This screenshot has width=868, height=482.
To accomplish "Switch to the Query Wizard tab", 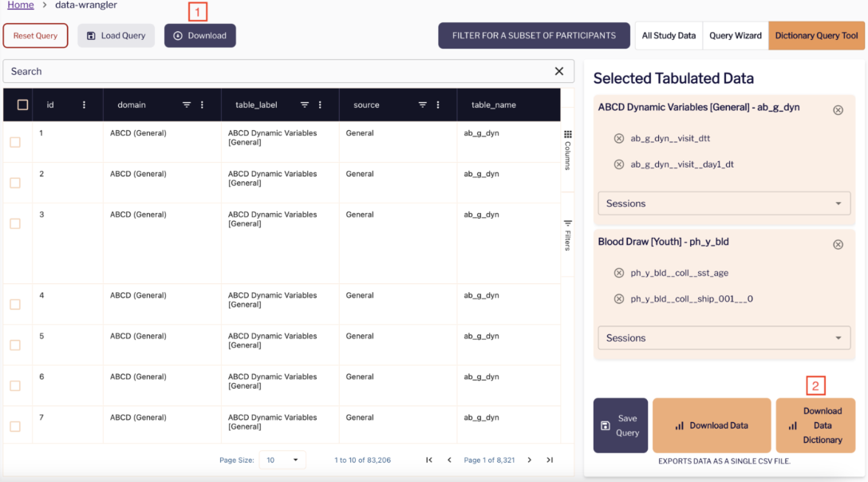I will click(735, 35).
